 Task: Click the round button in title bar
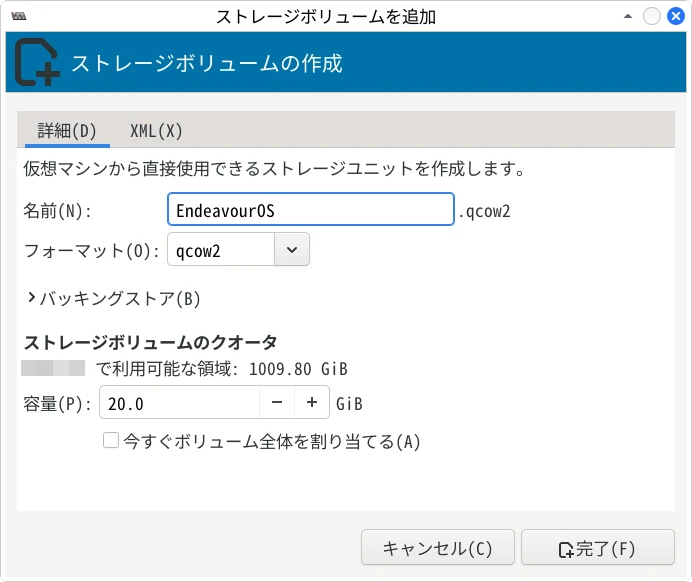coord(651,17)
